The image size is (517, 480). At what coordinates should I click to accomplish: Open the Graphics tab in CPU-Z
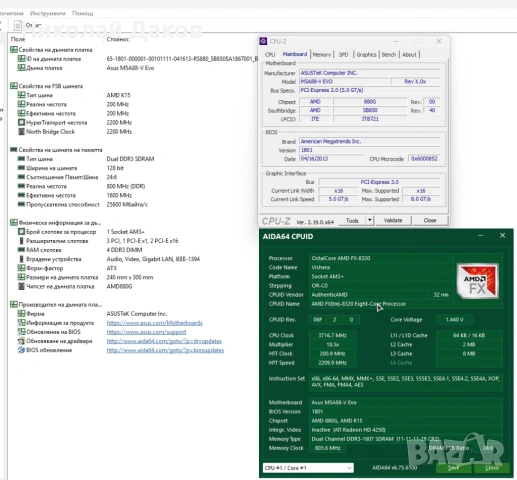tap(366, 55)
